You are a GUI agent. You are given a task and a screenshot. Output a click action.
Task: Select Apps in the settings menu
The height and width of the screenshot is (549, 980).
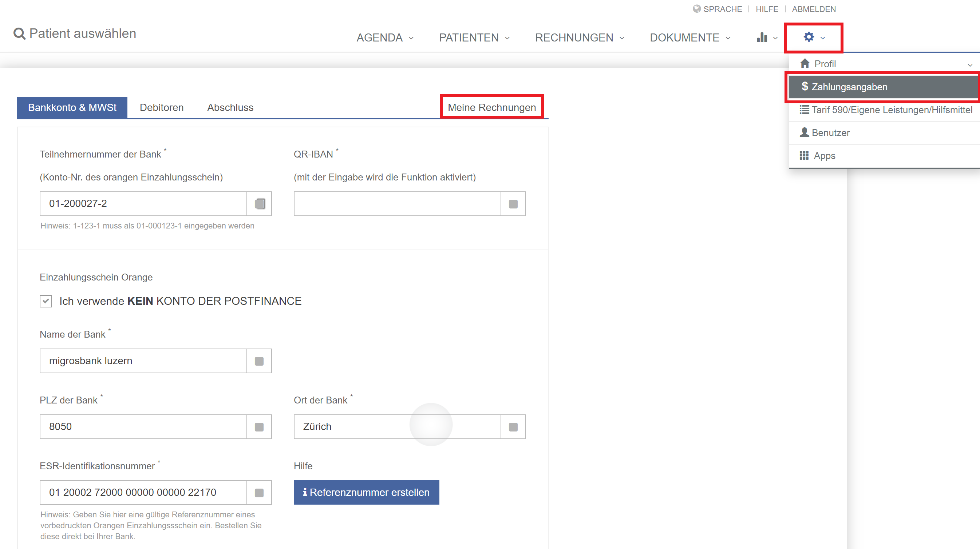(884, 155)
